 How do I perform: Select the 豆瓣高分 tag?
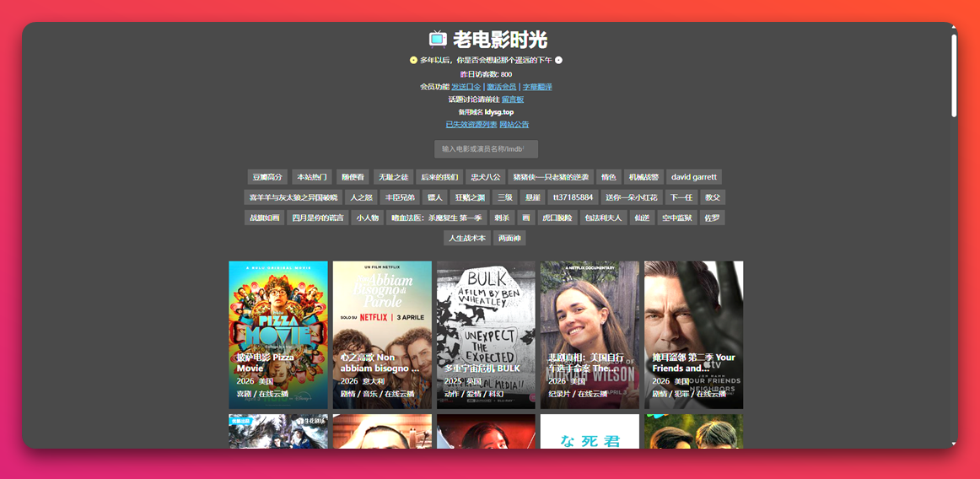tap(267, 177)
